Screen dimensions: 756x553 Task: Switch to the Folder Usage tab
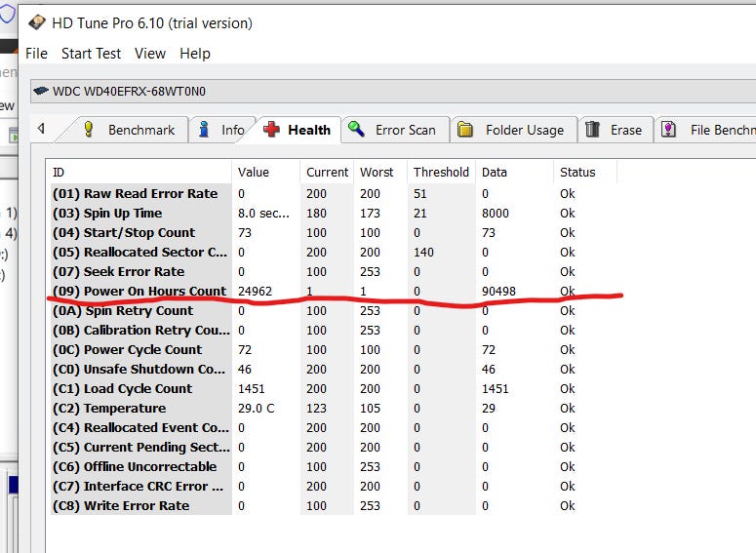(524, 130)
